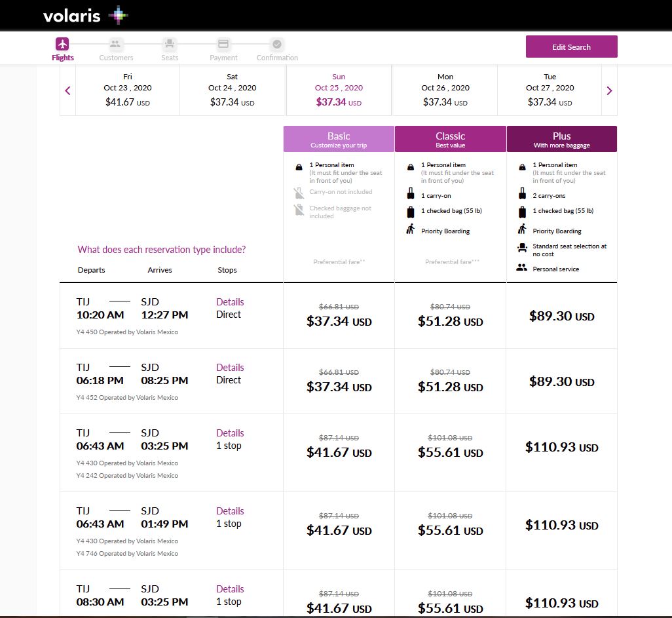Click the Edit Search button
Image resolution: width=672 pixels, height=618 pixels.
point(571,47)
